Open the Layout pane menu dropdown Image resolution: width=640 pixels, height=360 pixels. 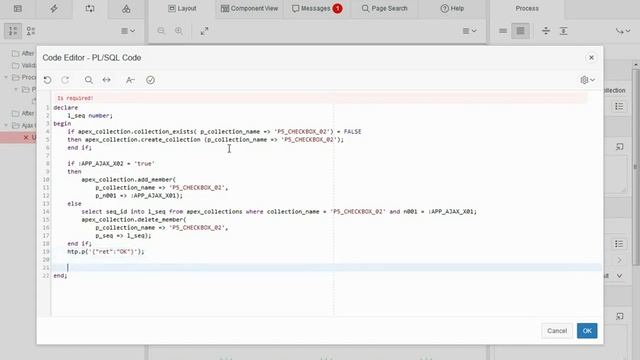coord(469,31)
